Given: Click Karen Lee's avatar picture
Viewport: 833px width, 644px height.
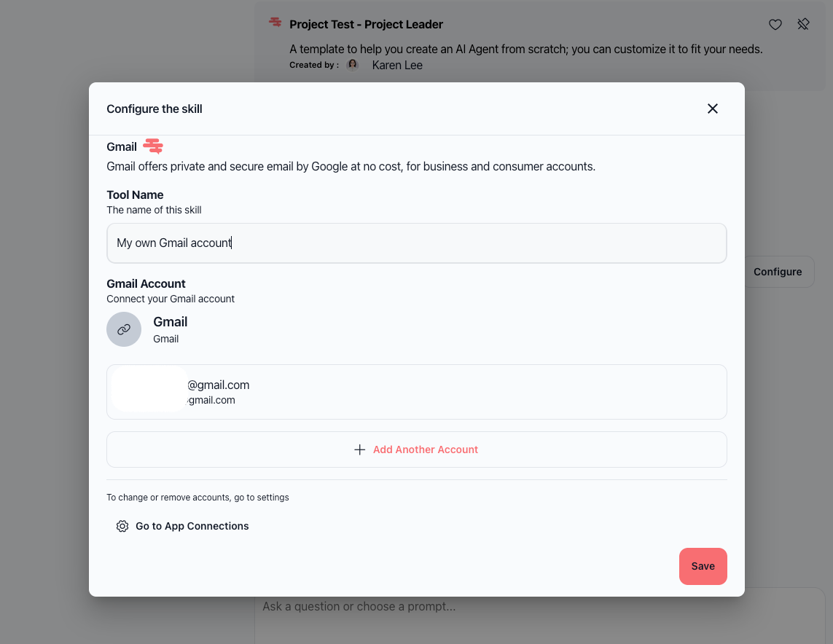Looking at the screenshot, I should (352, 65).
